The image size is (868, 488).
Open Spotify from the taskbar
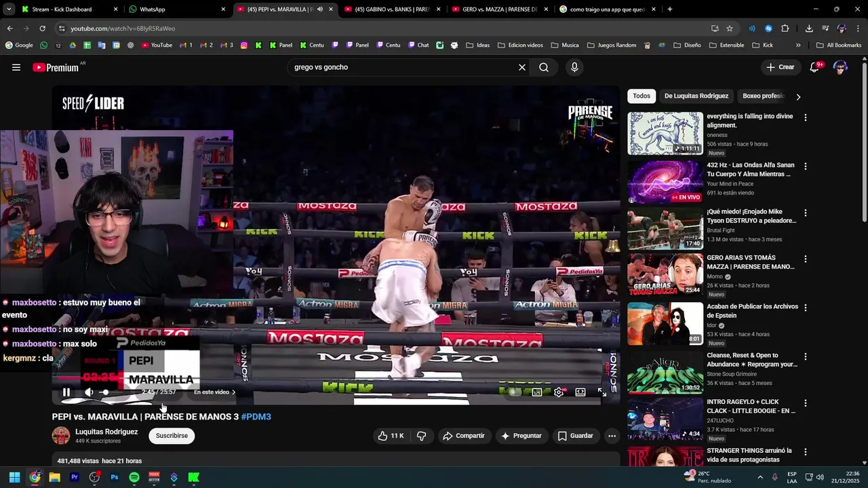click(x=134, y=477)
